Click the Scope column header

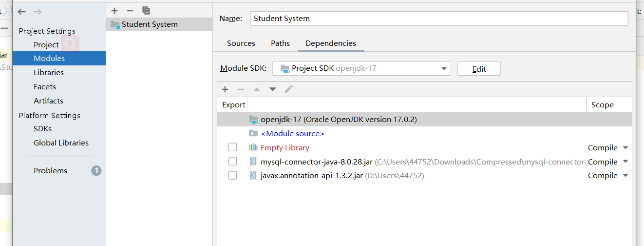602,105
